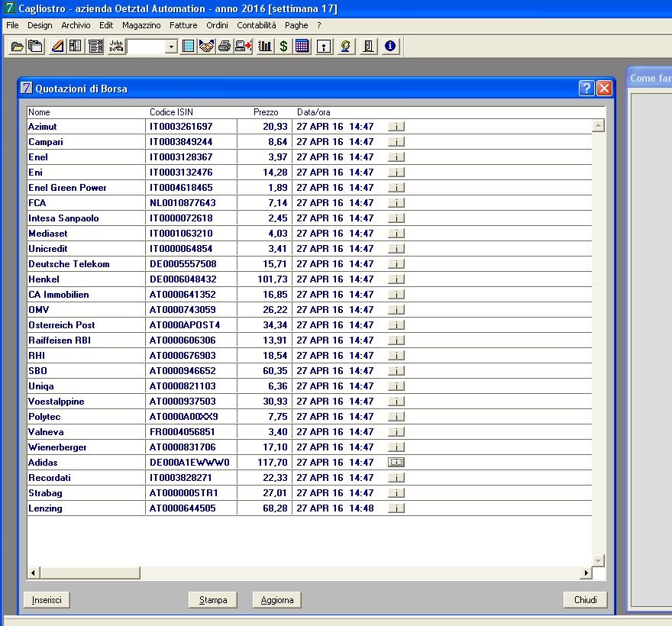Click the blue calendar grid icon

(x=302, y=46)
